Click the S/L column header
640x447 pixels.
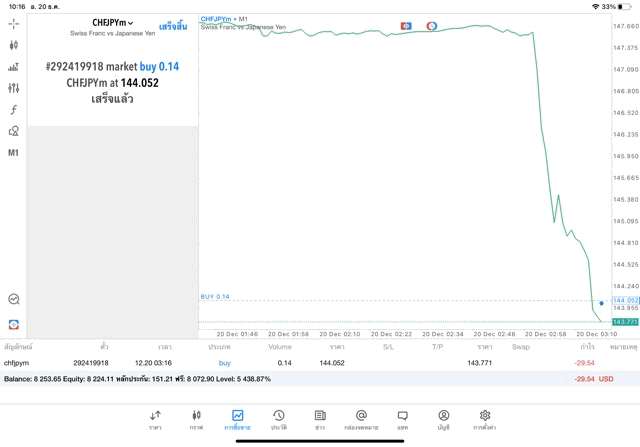click(x=388, y=347)
